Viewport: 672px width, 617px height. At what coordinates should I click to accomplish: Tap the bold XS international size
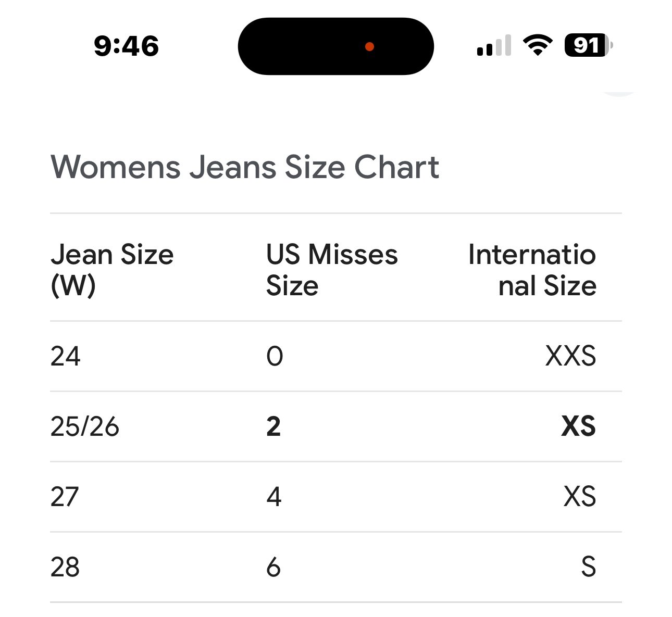point(579,427)
